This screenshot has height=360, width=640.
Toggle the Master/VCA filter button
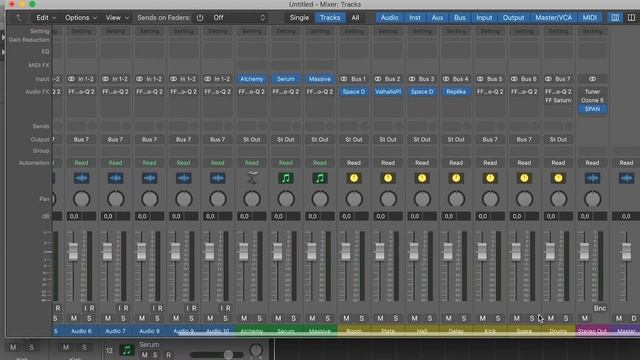point(553,18)
